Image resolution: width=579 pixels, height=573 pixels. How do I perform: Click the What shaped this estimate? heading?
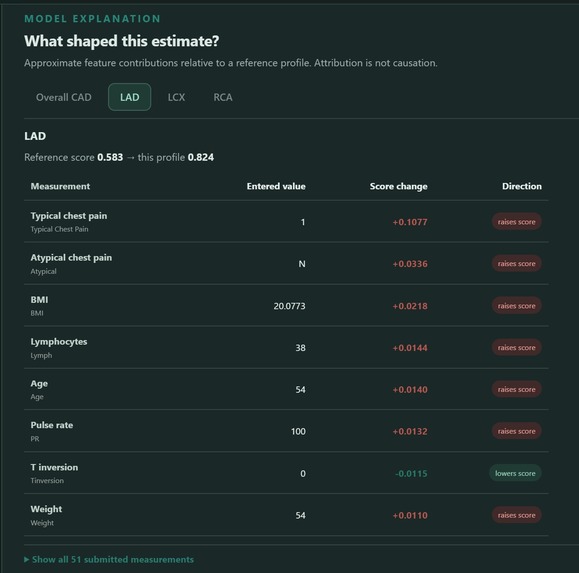122,41
